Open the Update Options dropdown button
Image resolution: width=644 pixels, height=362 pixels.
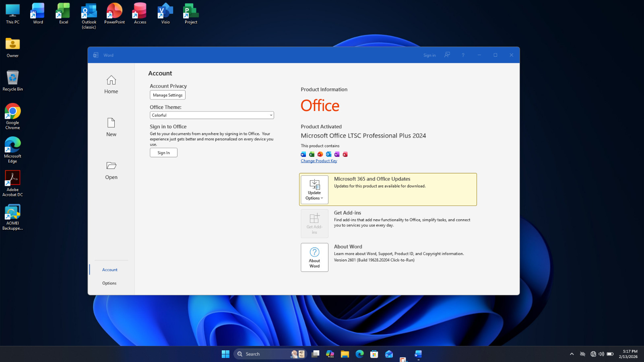point(314,189)
